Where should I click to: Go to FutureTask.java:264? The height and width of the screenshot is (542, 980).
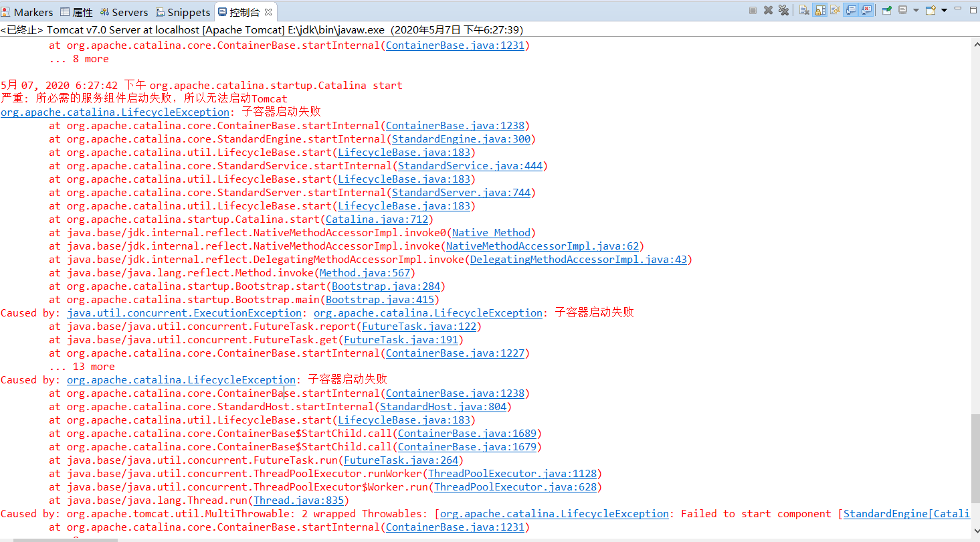401,460
